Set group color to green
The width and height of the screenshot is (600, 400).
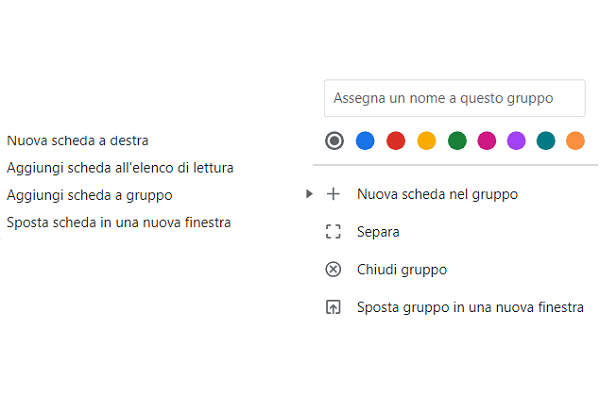457,141
